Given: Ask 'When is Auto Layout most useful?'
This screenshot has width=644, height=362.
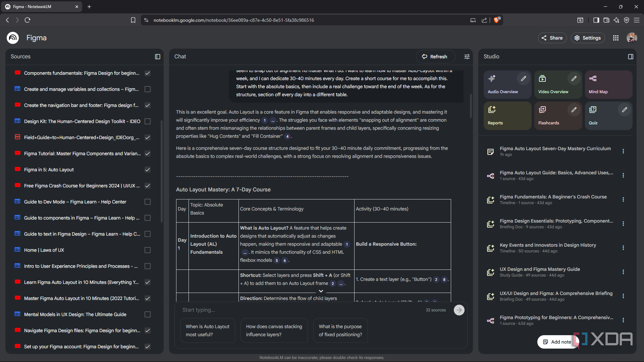Looking at the screenshot, I should pos(208,330).
